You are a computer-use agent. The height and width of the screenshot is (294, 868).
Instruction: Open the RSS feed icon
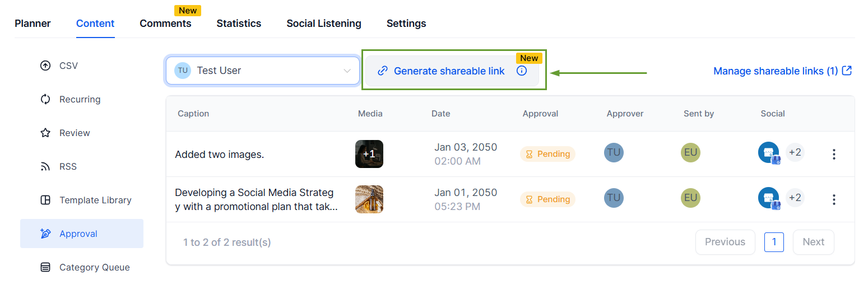tap(45, 166)
